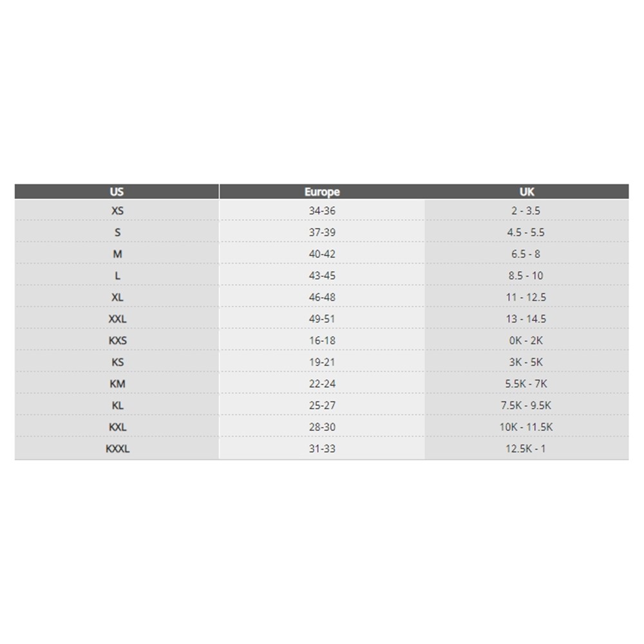644x644 pixels.
Task: Select Europe size 46-48 cell
Action: pos(322,297)
